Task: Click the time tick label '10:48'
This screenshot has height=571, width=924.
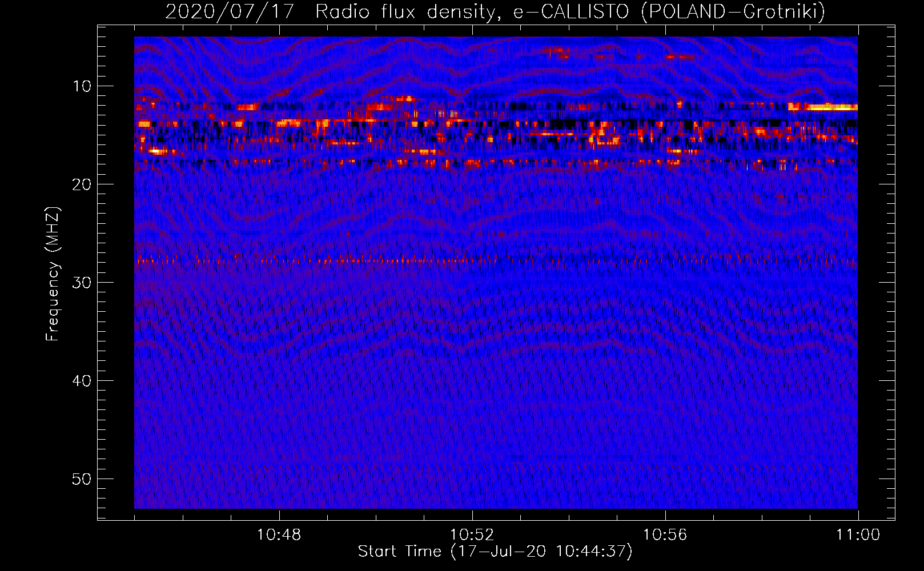Action: 279,535
